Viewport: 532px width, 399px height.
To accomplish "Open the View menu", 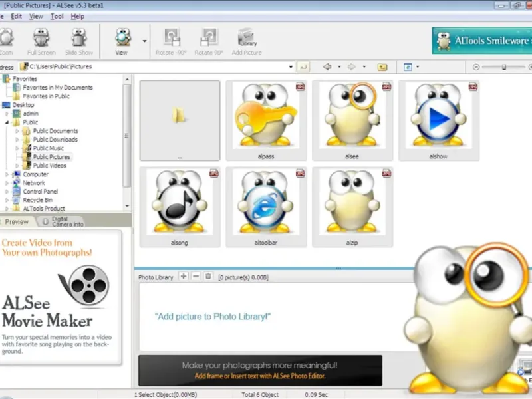I will (x=36, y=16).
